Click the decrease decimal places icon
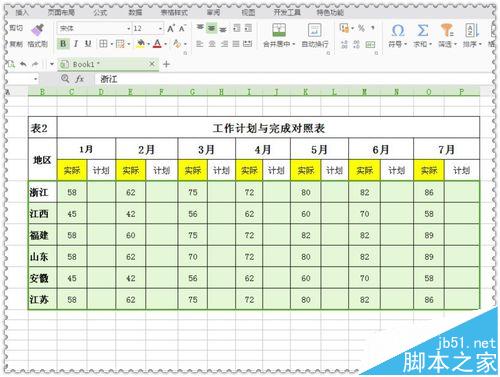This screenshot has height=377, width=500. (356, 44)
